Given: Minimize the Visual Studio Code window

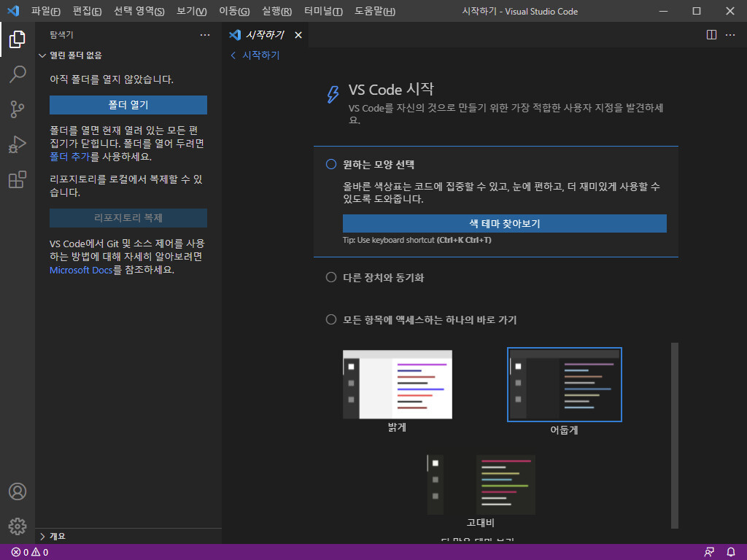Looking at the screenshot, I should (x=663, y=11).
